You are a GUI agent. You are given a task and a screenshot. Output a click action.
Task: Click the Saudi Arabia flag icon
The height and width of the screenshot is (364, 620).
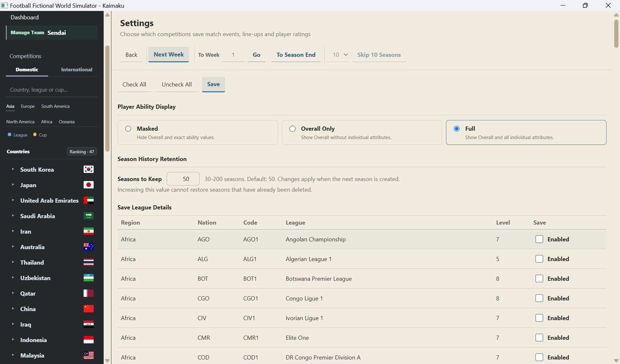(88, 216)
